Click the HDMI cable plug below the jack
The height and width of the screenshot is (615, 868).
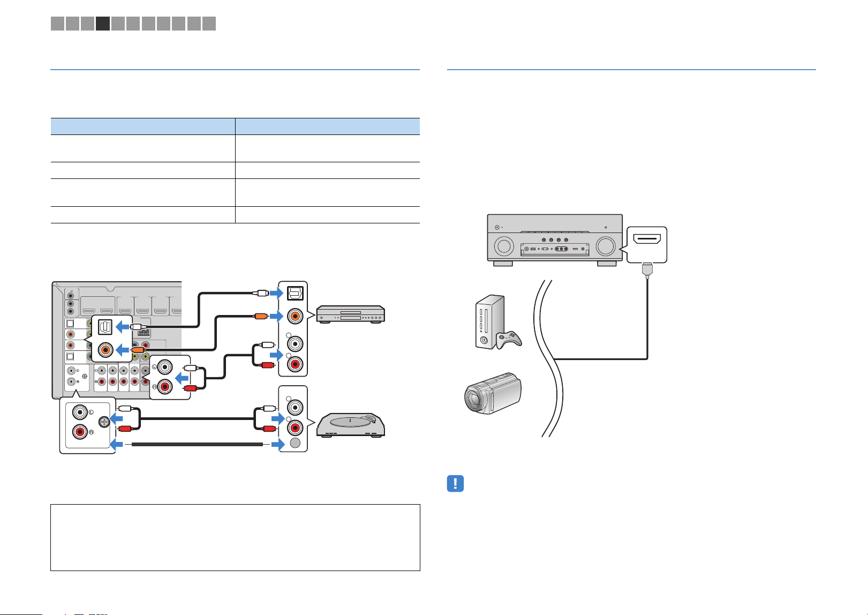[x=647, y=269]
